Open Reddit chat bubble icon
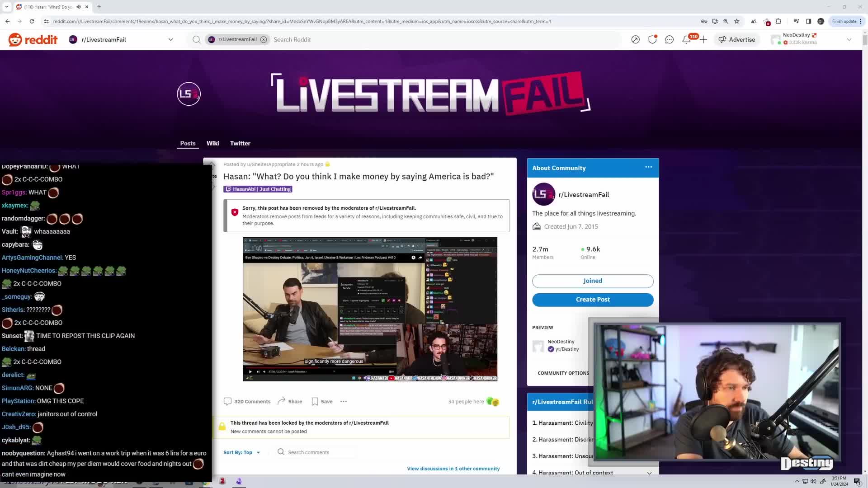The height and width of the screenshot is (488, 868). coord(670,40)
